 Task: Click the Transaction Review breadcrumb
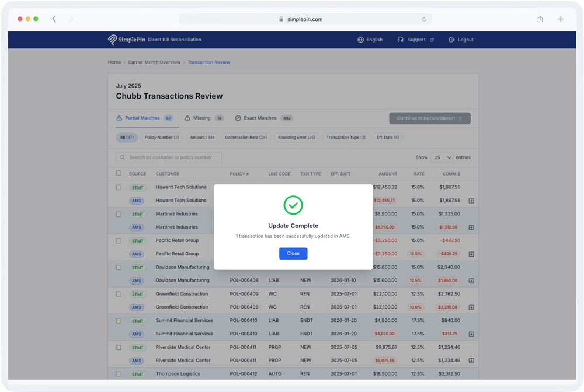click(x=208, y=62)
